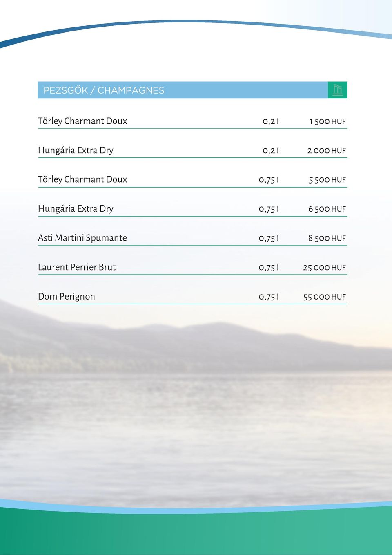Viewport: 392px width, 555px height.
Task: Select Hungária Extra Dry priced 6 500 HUF
Action: tap(76, 209)
